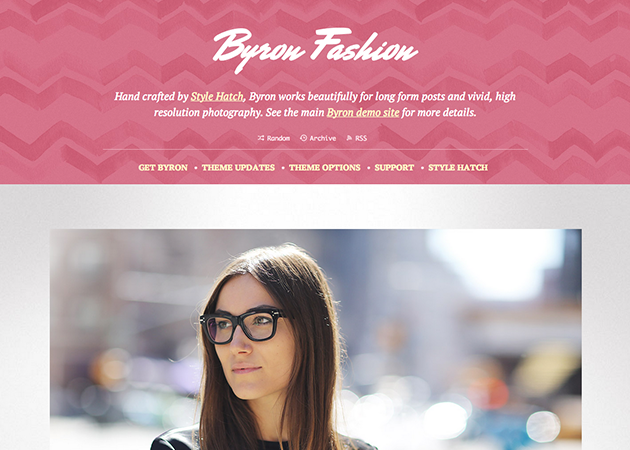Click the shuffle icon beside Random
Screen dimensions: 630x450
(x=261, y=138)
